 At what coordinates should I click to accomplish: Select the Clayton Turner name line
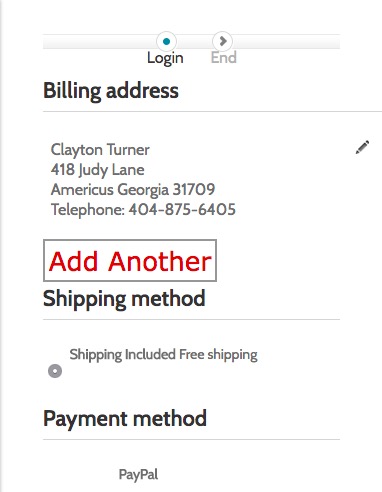100,150
